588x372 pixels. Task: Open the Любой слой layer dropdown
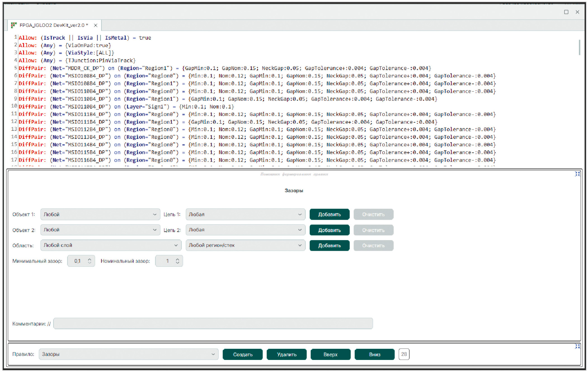[111, 245]
